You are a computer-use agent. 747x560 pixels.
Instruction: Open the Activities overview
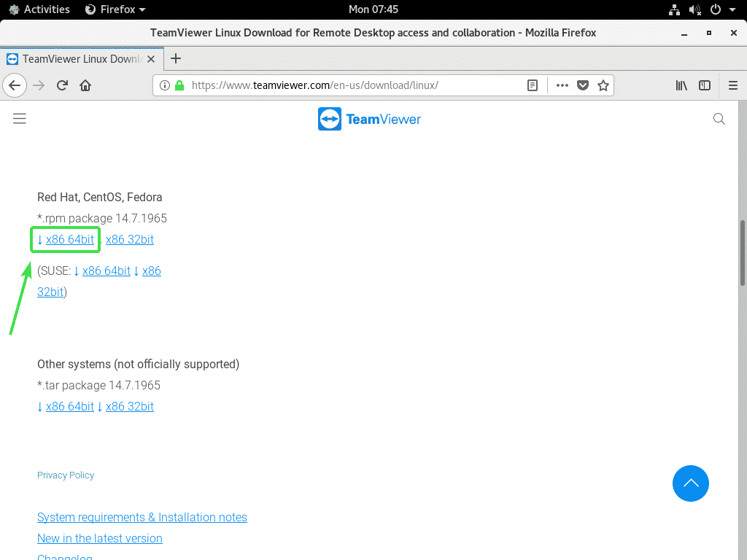point(39,9)
